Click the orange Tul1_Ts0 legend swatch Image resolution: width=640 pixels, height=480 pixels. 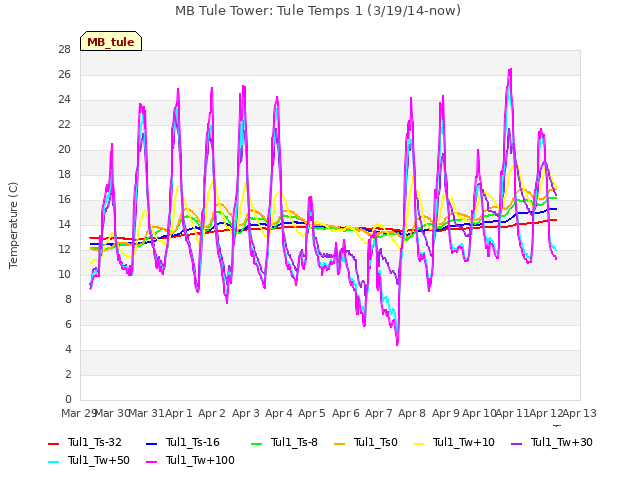(340, 443)
